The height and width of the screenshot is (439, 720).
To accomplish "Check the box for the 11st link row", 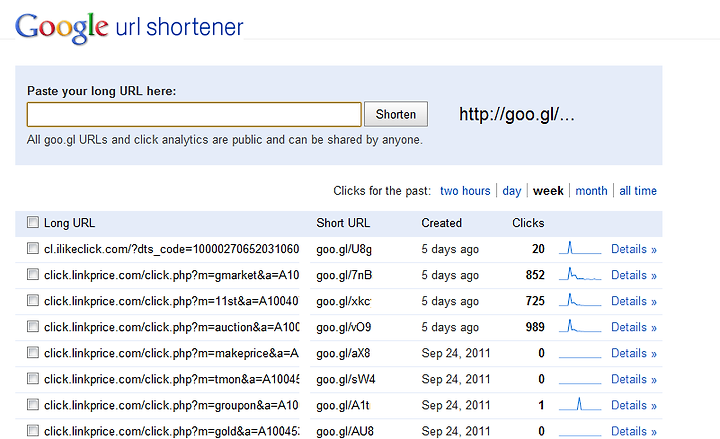I will [x=33, y=300].
